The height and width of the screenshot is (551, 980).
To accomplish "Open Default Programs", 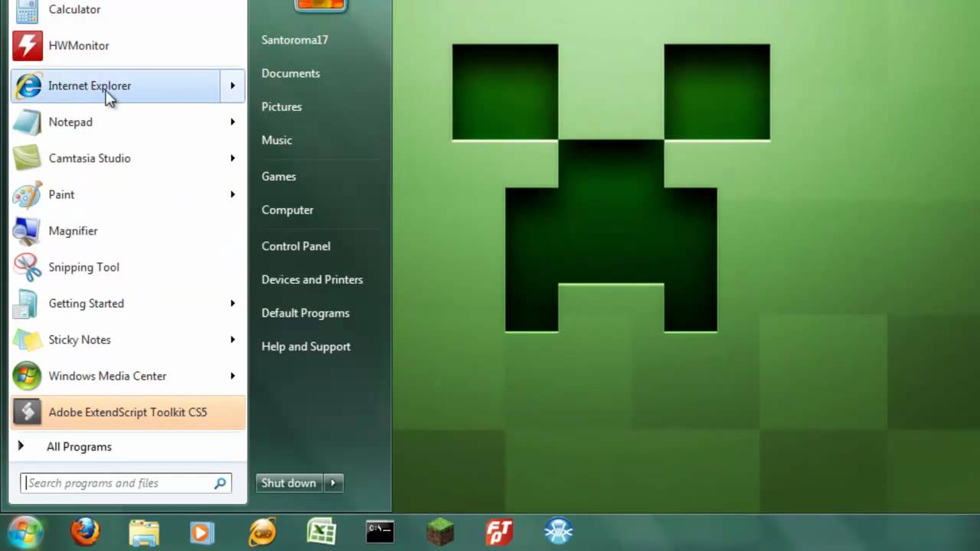I will (305, 313).
